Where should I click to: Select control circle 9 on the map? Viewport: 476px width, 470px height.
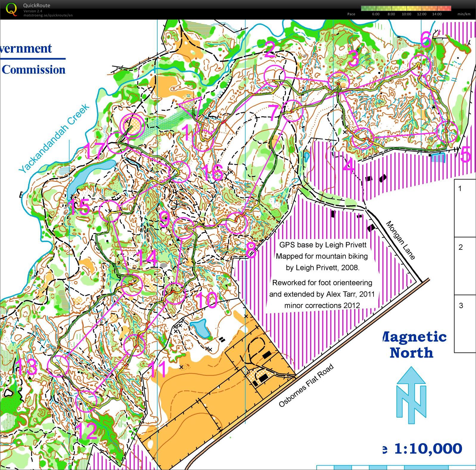click(183, 228)
